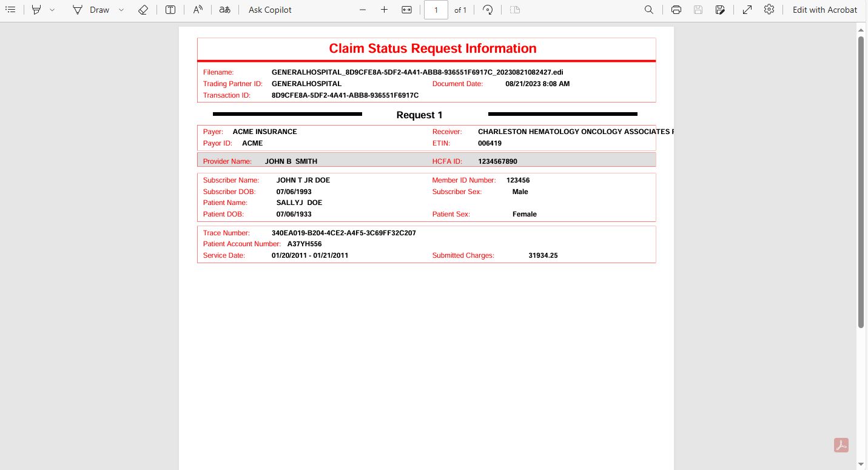Click trading partner ID value GENERALHOSPITAL
Image resolution: width=868 pixels, height=470 pixels.
[x=306, y=84]
